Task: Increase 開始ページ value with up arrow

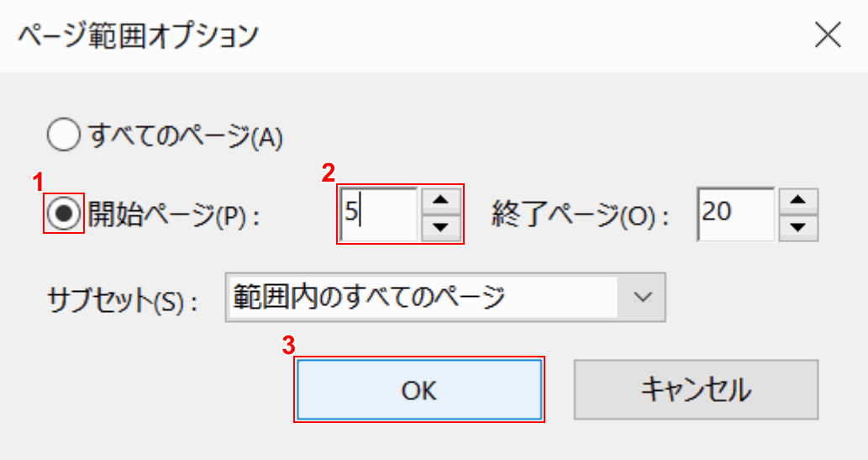Action: tap(442, 201)
